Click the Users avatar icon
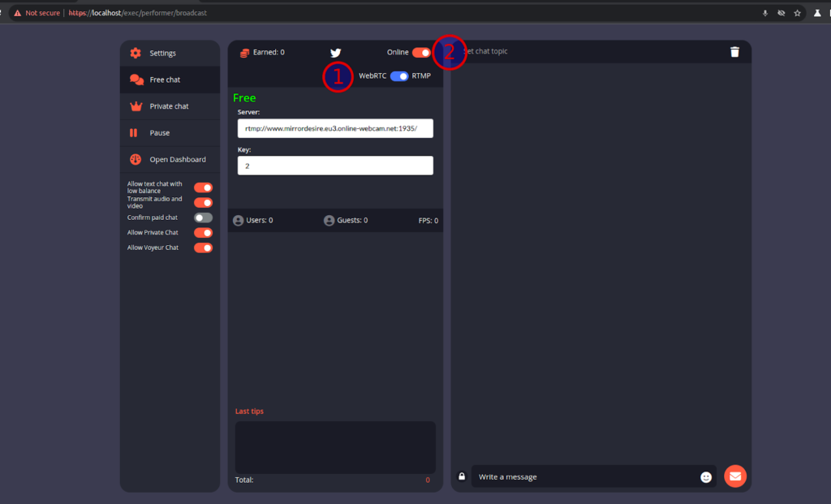Image resolution: width=831 pixels, height=504 pixels. coord(239,221)
